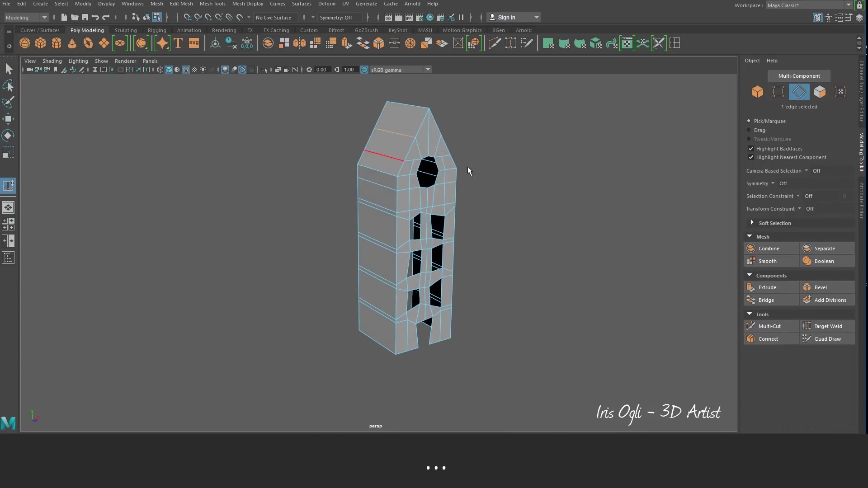Choose the Move tool in toolbox
Image resolution: width=868 pixels, height=488 pixels.
point(8,119)
